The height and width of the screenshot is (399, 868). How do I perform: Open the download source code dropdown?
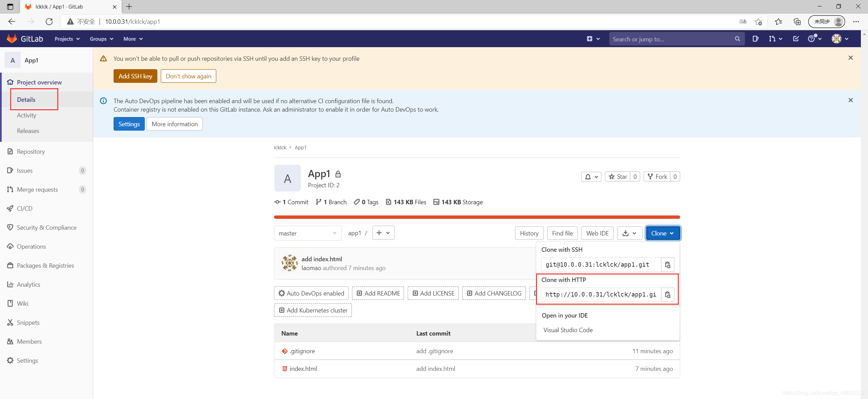(x=629, y=233)
